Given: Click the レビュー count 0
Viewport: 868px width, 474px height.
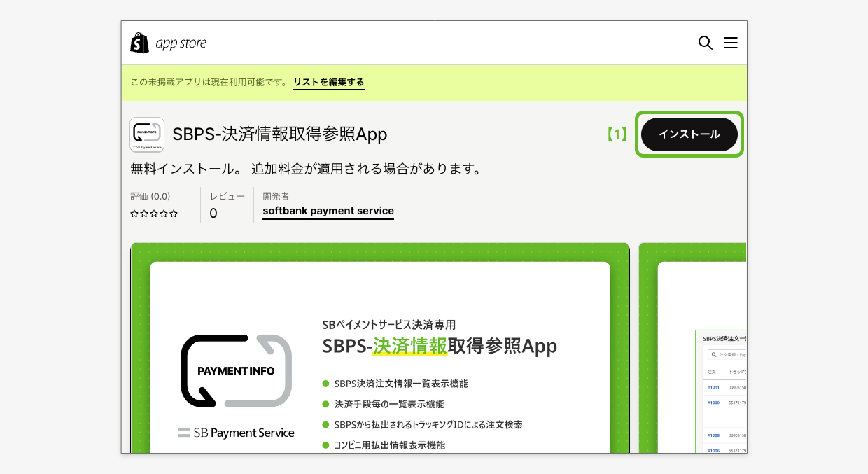Looking at the screenshot, I should pos(213,214).
